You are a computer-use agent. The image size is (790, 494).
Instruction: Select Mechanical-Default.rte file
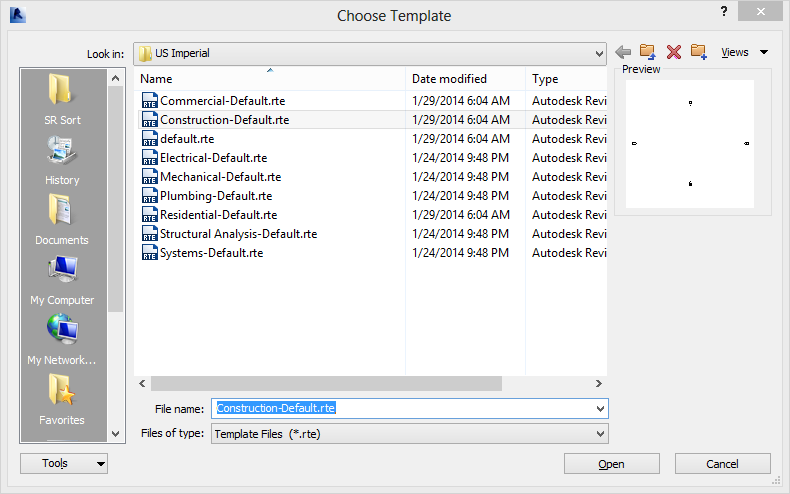coord(220,177)
